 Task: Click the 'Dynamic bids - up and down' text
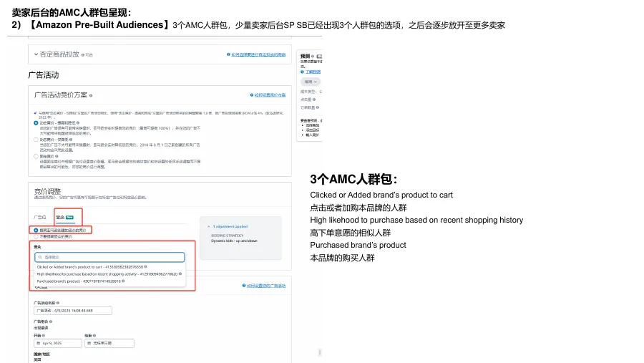pos(234,241)
